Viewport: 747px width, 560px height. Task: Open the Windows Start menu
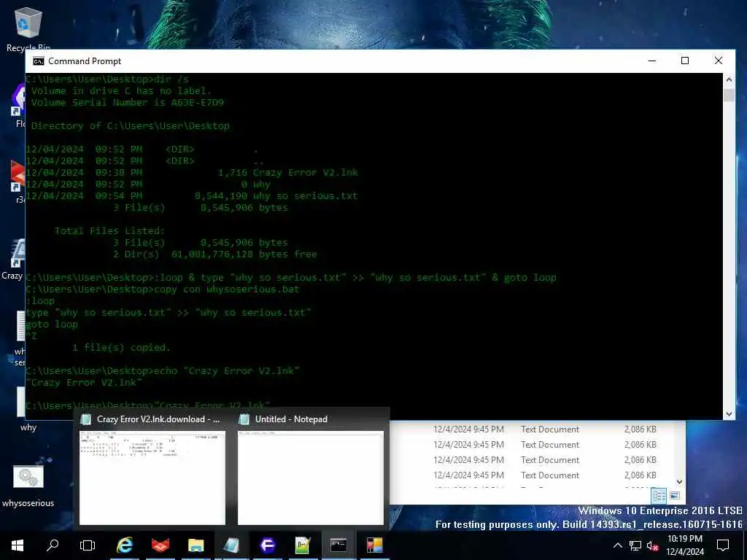[x=18, y=545]
